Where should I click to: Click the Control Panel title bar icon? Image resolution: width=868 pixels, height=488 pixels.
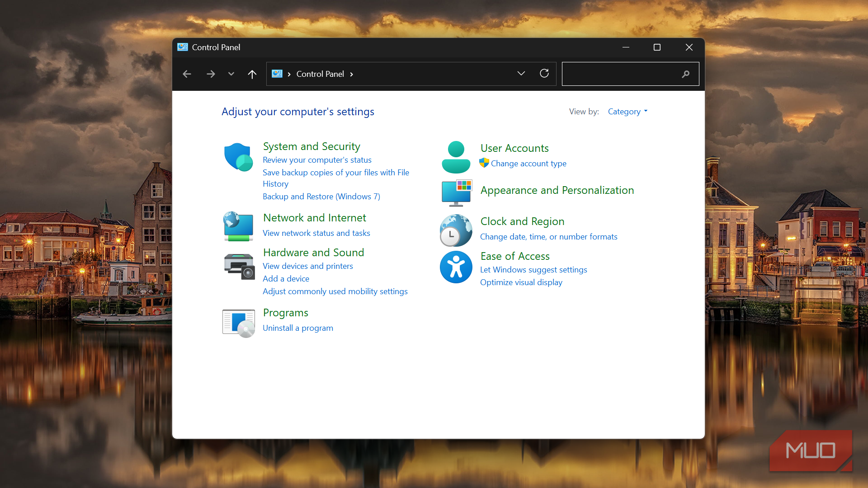183,47
